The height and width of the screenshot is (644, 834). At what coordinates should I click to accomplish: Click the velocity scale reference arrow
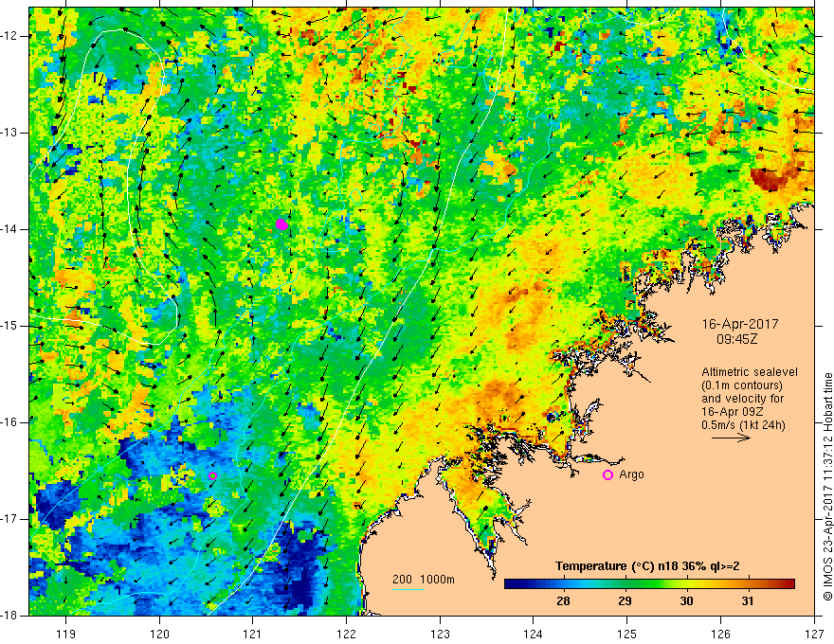pyautogui.click(x=731, y=438)
